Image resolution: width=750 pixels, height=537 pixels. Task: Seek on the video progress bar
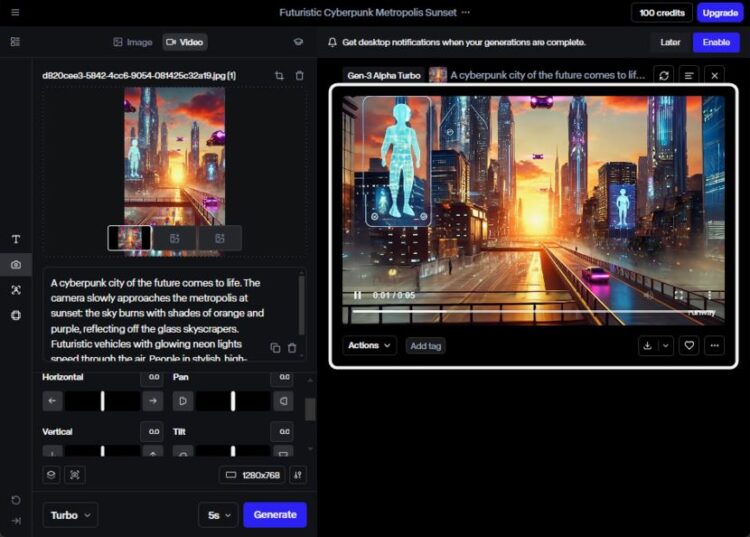pos(533,311)
